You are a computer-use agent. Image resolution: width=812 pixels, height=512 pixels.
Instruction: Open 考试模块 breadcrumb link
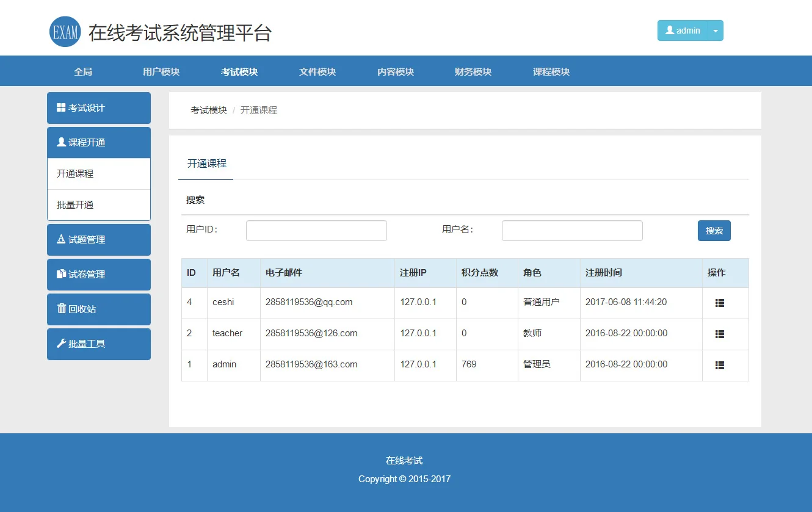208,110
